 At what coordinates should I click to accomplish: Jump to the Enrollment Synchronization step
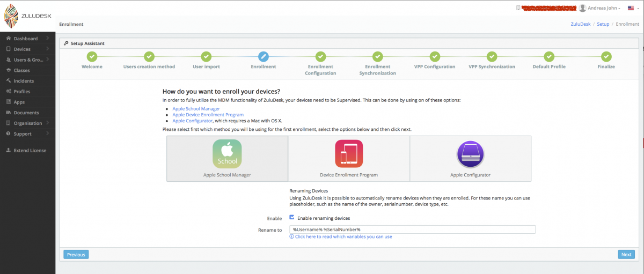pyautogui.click(x=378, y=56)
